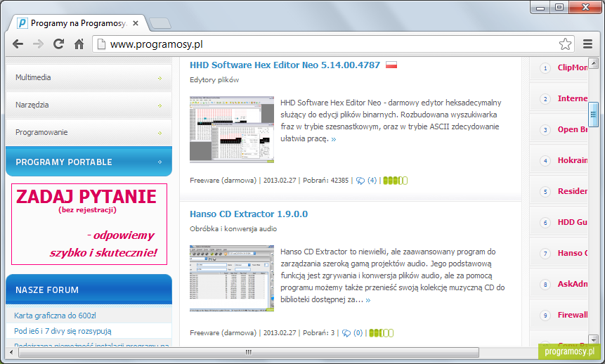This screenshot has height=364, width=605.
Task: Maximize the browser window
Action: tap(559, 8)
